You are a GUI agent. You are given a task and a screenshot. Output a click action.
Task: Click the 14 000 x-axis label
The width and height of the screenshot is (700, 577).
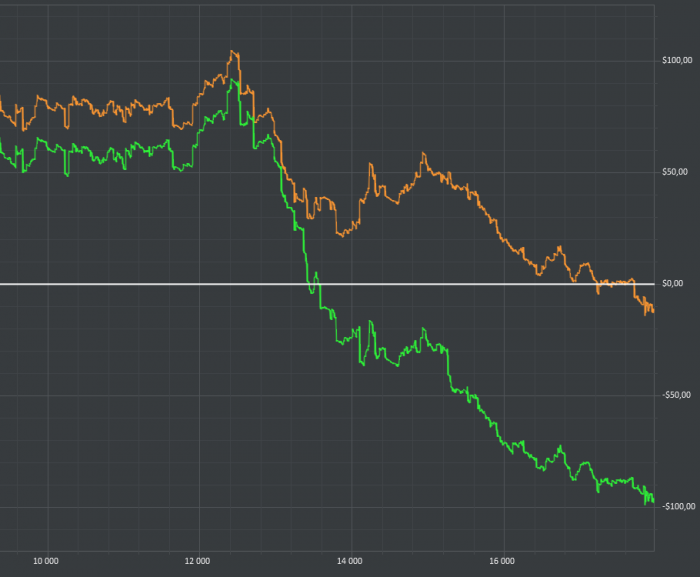(x=350, y=561)
